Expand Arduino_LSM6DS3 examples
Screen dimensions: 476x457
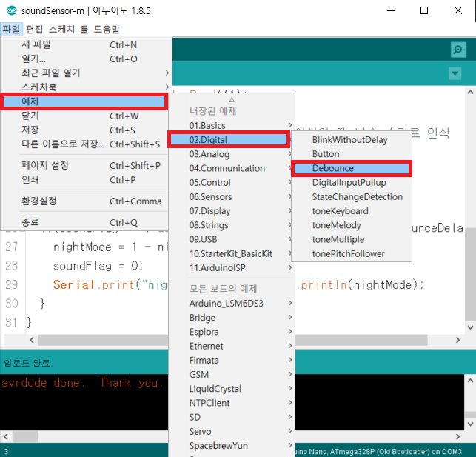point(232,304)
